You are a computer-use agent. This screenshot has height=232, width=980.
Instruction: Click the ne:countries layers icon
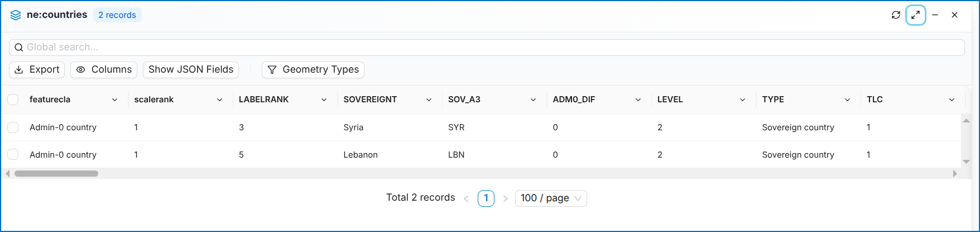point(16,15)
